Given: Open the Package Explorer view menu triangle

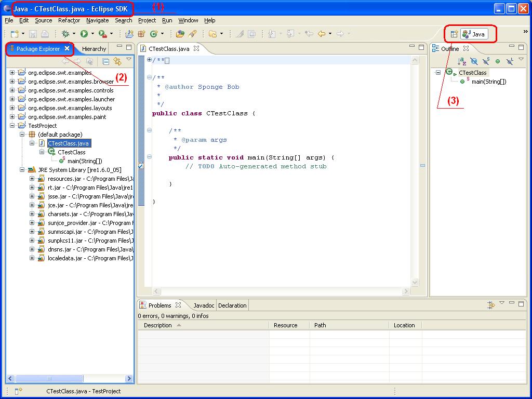Looking at the screenshot, I should tap(129, 59).
